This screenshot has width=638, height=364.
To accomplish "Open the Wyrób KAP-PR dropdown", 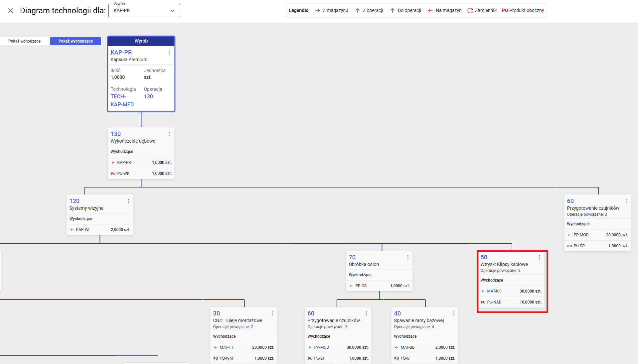I will (x=144, y=11).
